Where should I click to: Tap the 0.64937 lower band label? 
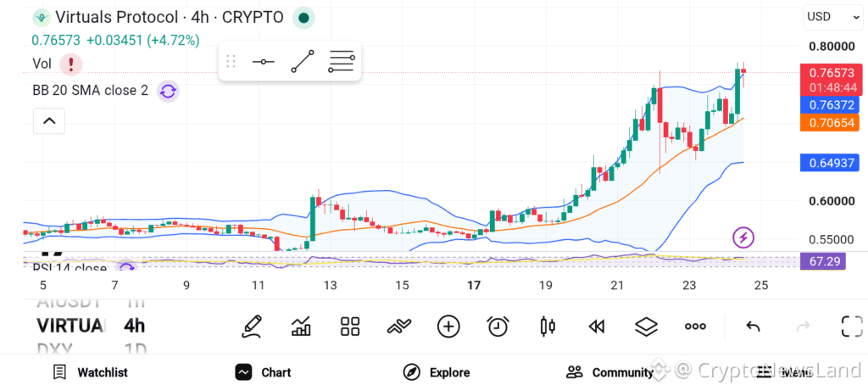(830, 163)
